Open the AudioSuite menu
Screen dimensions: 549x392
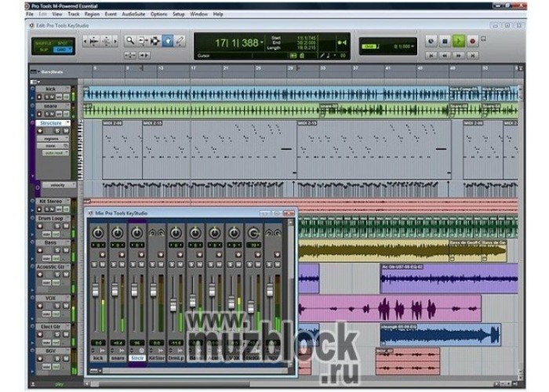[x=133, y=14]
